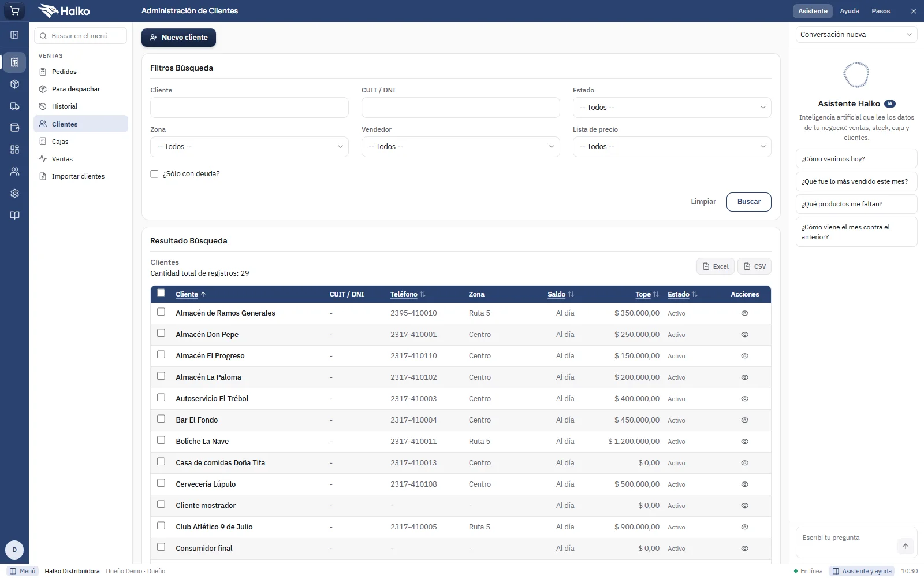The image size is (924, 578).
Task: Open the shopping cart icon in top-left corner
Action: [14, 11]
